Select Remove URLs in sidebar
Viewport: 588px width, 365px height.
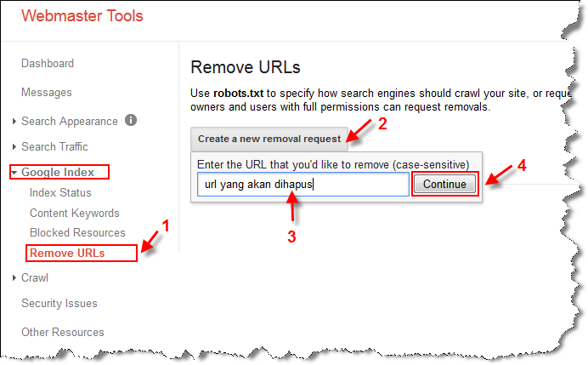(67, 253)
